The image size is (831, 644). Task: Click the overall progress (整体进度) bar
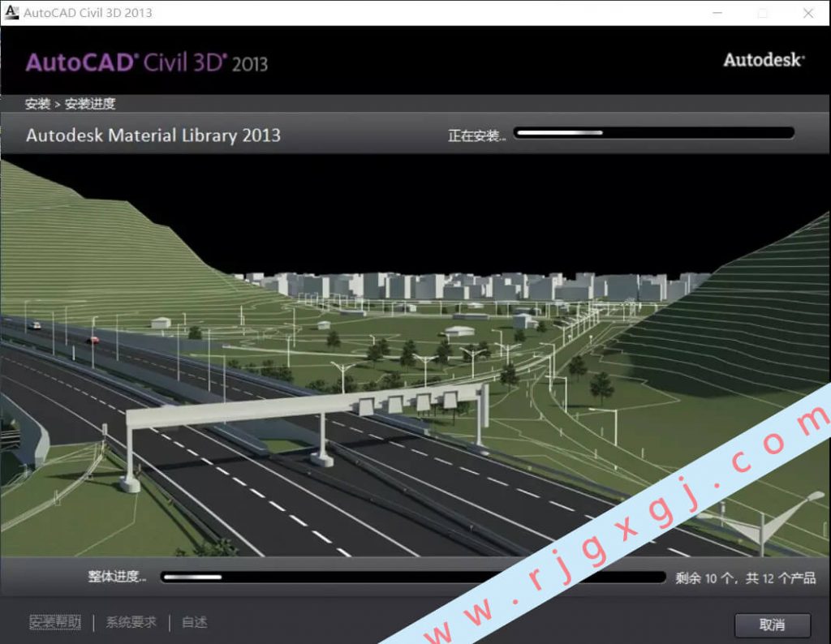pos(413,577)
